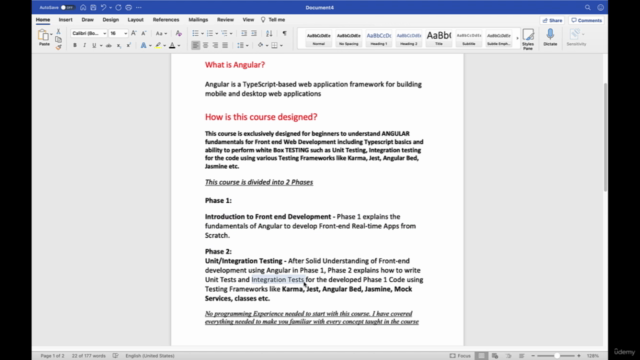Apply yellow text highlight color

pos(158,45)
